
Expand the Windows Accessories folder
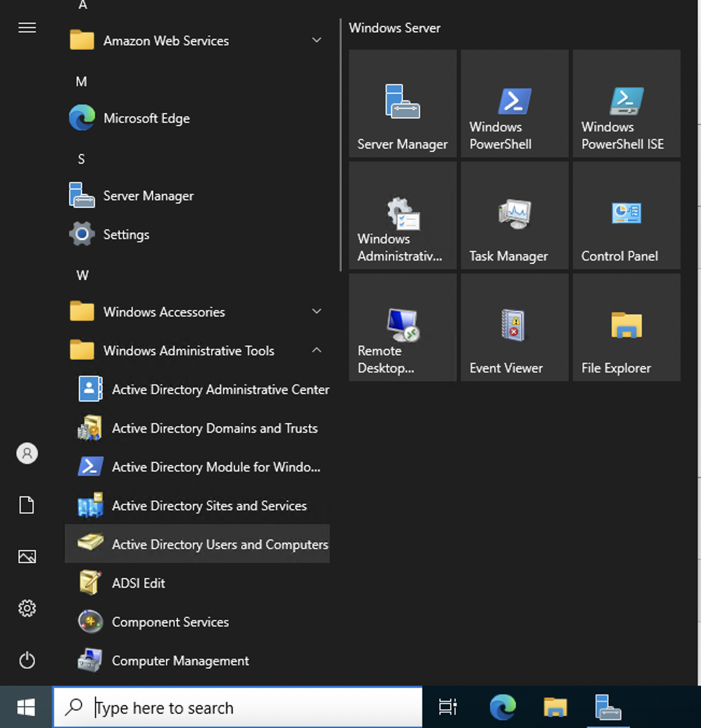click(197, 312)
